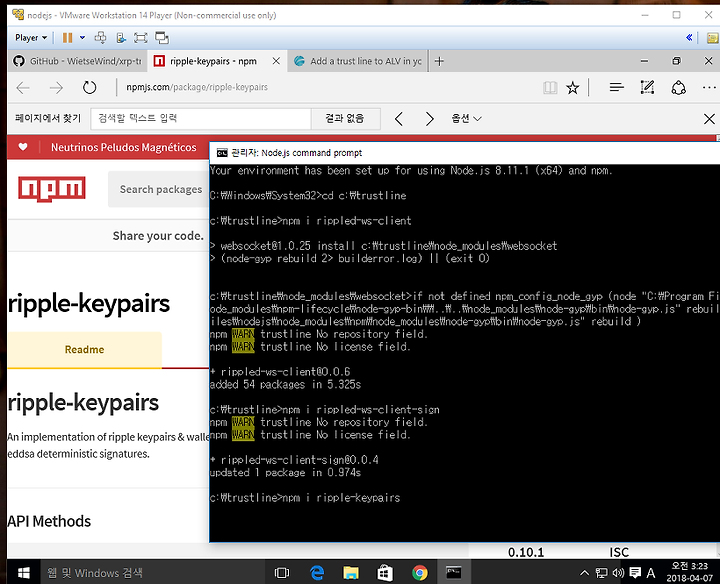Send Ctrl+Alt+Del to the VM
720x584 pixels.
pos(100,38)
